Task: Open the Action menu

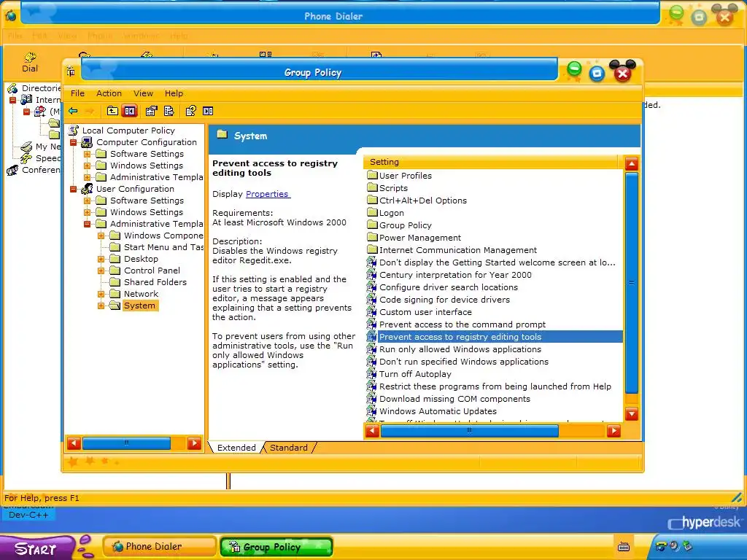Action: (x=109, y=93)
